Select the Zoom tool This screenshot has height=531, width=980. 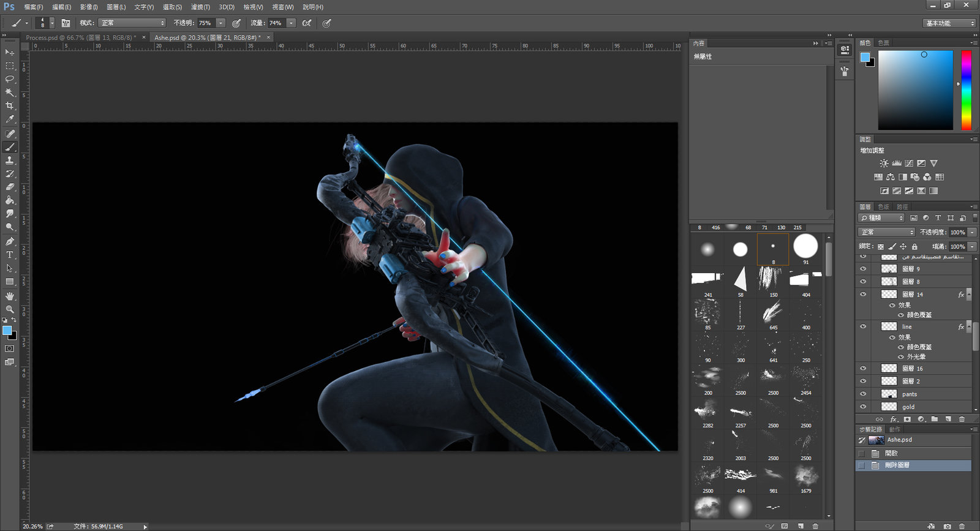click(10, 309)
